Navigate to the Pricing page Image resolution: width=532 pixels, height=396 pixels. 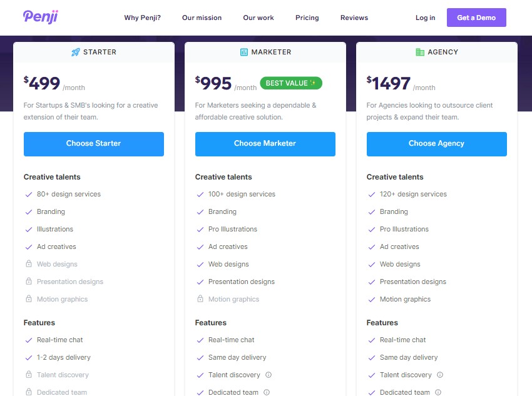[x=307, y=18]
